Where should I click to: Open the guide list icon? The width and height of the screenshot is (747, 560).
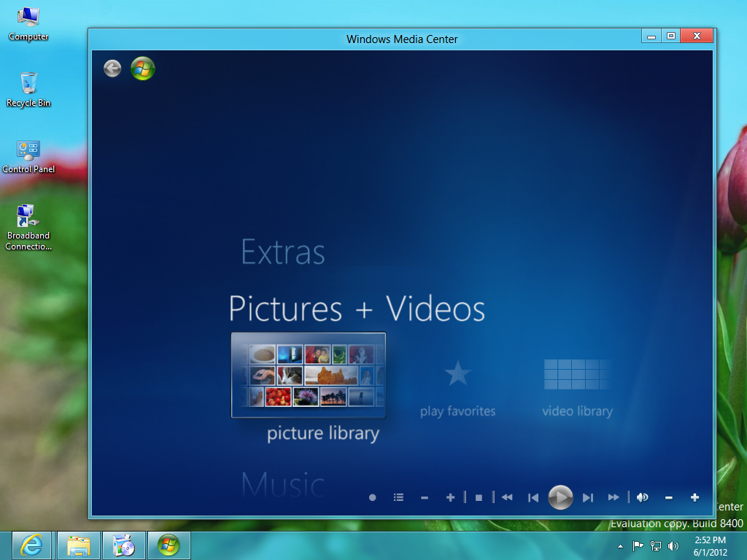[398, 497]
